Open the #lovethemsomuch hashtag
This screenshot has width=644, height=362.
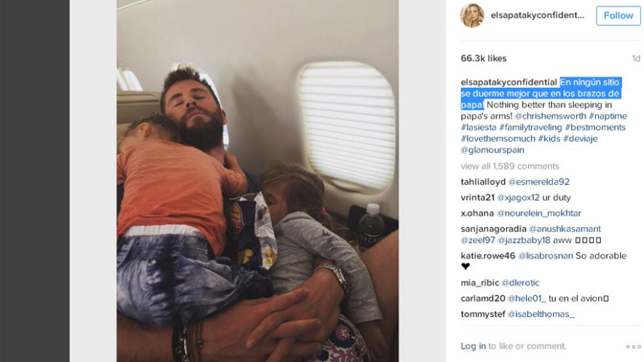pos(498,139)
